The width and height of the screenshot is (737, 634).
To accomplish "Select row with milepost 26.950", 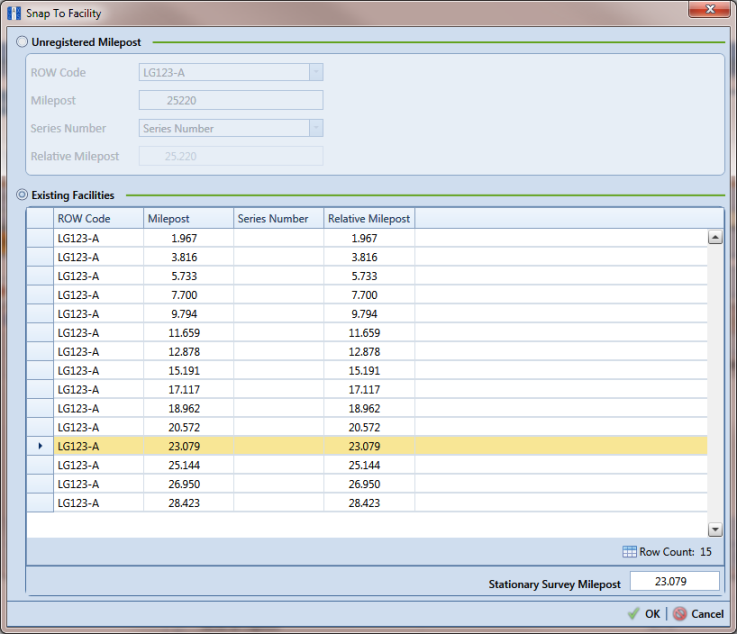I will tap(367, 484).
